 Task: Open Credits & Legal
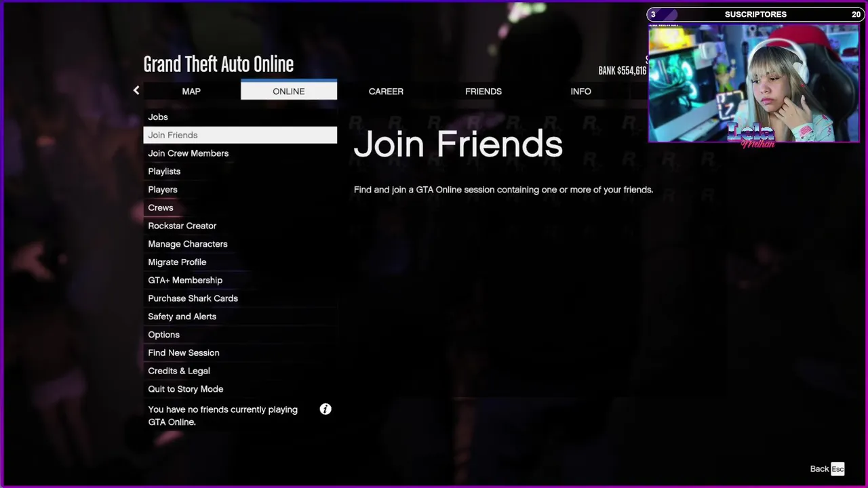[240, 371]
